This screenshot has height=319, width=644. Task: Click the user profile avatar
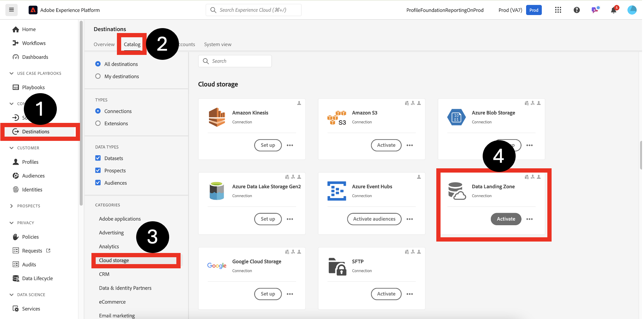[632, 10]
